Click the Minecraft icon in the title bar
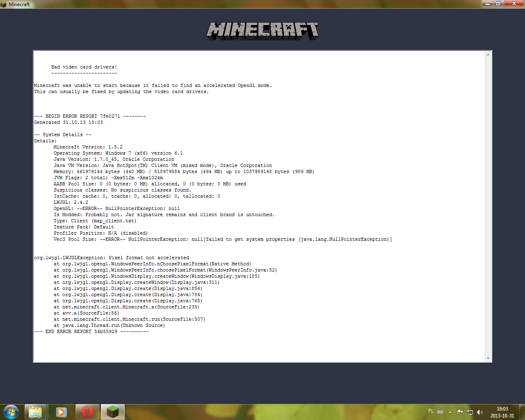 pyautogui.click(x=4, y=5)
